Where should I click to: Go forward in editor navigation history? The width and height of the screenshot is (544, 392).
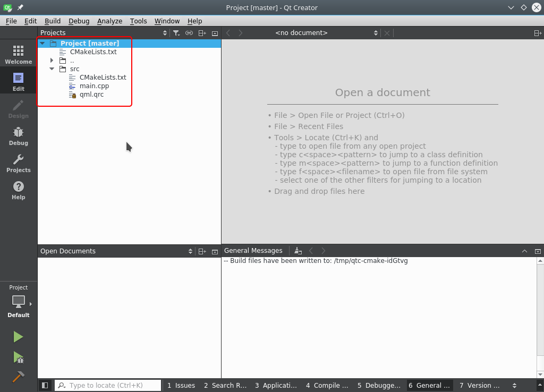click(x=241, y=33)
